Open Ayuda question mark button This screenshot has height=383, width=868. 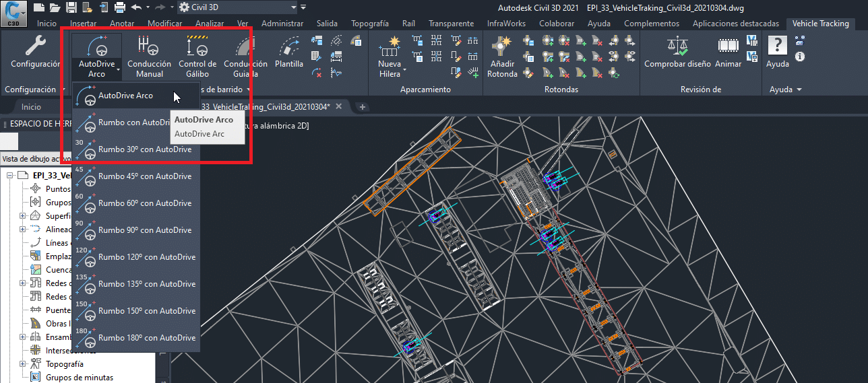(x=778, y=53)
